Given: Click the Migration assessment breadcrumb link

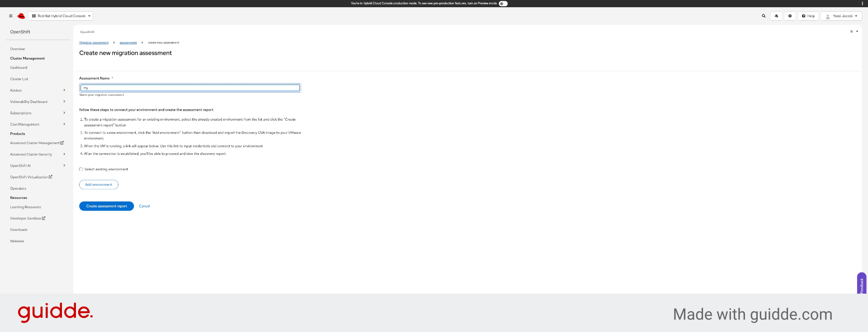Looking at the screenshot, I should 94,43.
